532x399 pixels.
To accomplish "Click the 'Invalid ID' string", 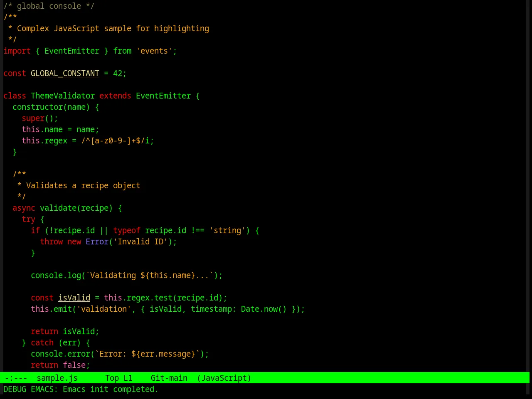I will (140, 241).
